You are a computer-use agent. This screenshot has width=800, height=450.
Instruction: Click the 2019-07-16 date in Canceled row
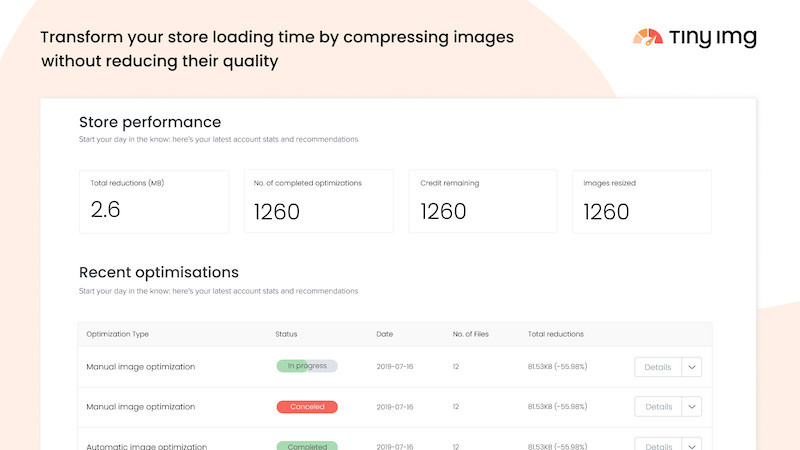point(395,407)
